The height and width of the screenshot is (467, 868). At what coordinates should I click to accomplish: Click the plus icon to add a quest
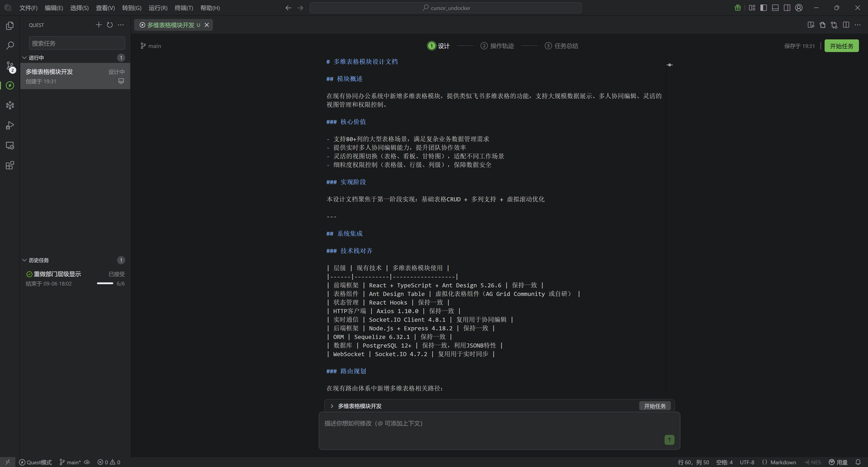coord(99,25)
